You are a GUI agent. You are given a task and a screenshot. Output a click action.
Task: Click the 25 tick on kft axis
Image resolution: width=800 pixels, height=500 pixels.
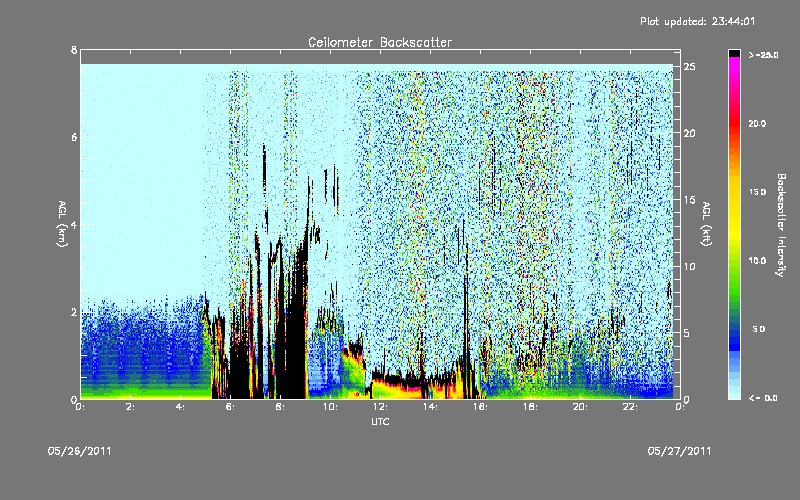pos(690,67)
